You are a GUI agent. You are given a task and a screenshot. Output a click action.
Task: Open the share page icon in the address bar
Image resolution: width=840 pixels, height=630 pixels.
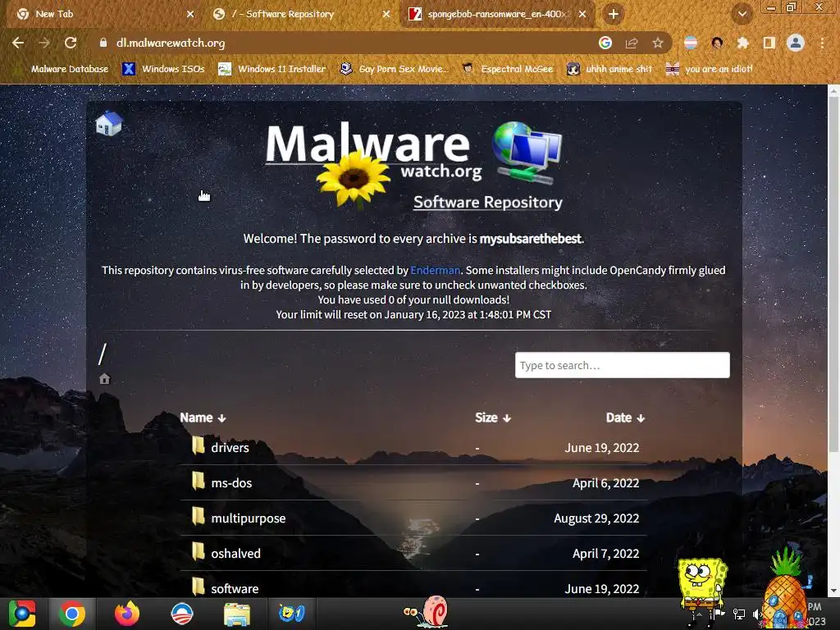pyautogui.click(x=632, y=43)
